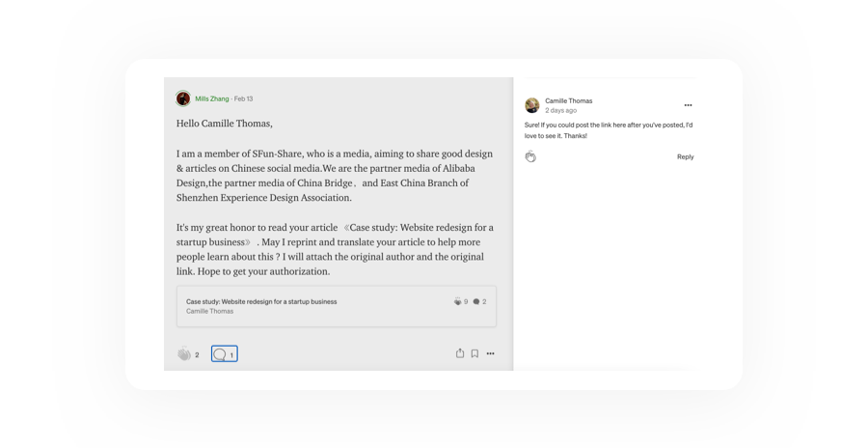Image resolution: width=868 pixels, height=448 pixels.
Task: Click the Feb 13 post date
Action: click(243, 98)
